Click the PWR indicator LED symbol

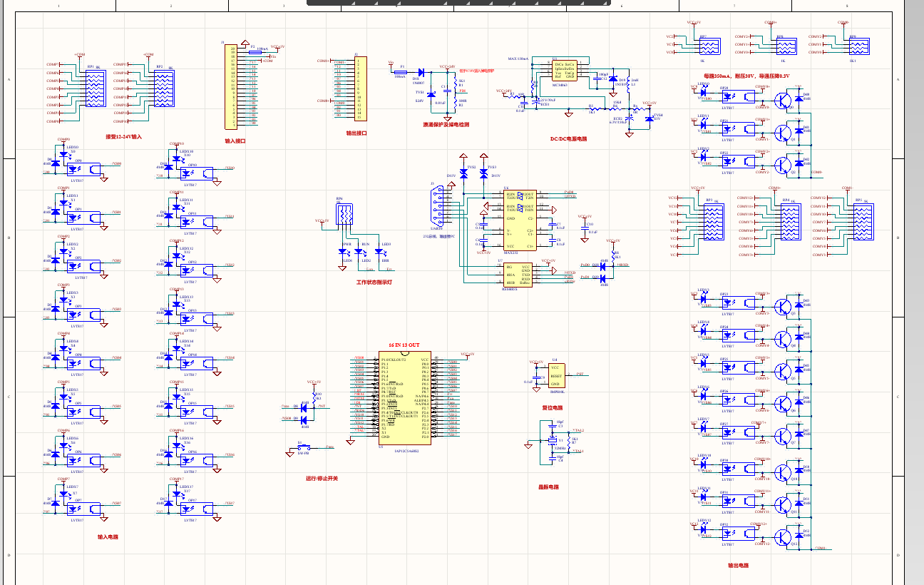pos(347,252)
